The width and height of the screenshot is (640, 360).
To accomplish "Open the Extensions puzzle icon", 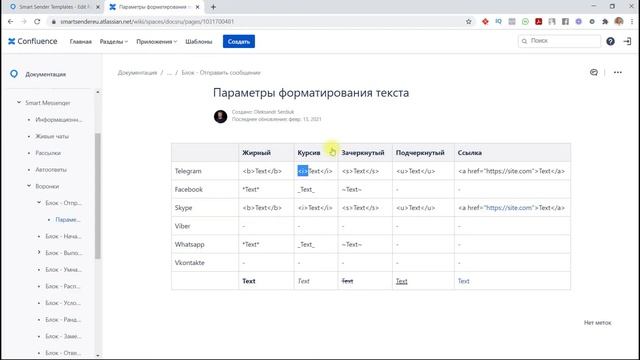I will click(605, 22).
